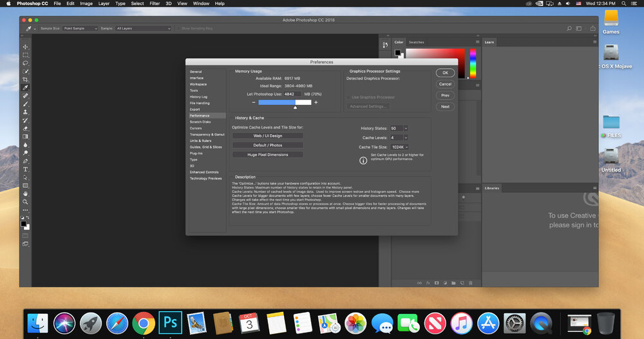Toggle the Show Sampling Ring checkbox
Image resolution: width=644 pixels, height=339 pixels.
coord(178,28)
